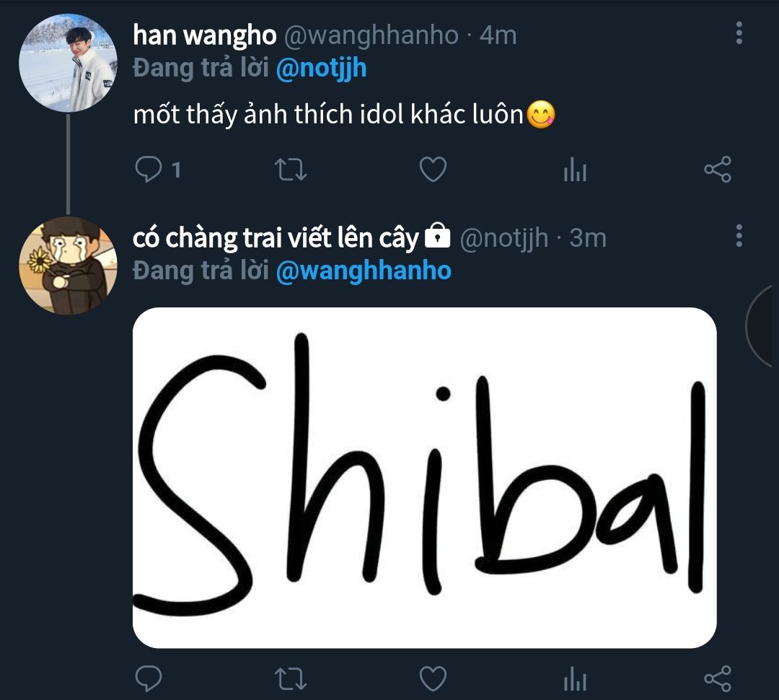Image resolution: width=779 pixels, height=700 pixels.
Task: Open the crying cartoon avatar profile
Action: click(68, 266)
